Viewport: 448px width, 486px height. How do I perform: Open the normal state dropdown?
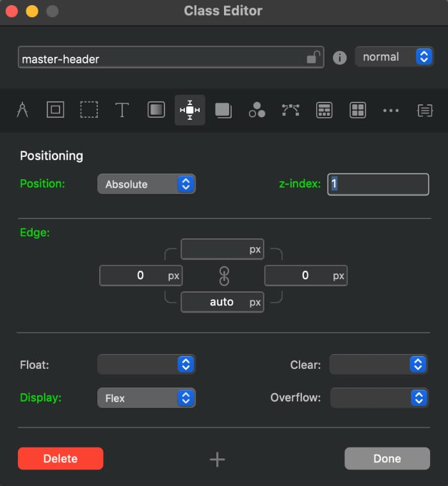tap(394, 57)
